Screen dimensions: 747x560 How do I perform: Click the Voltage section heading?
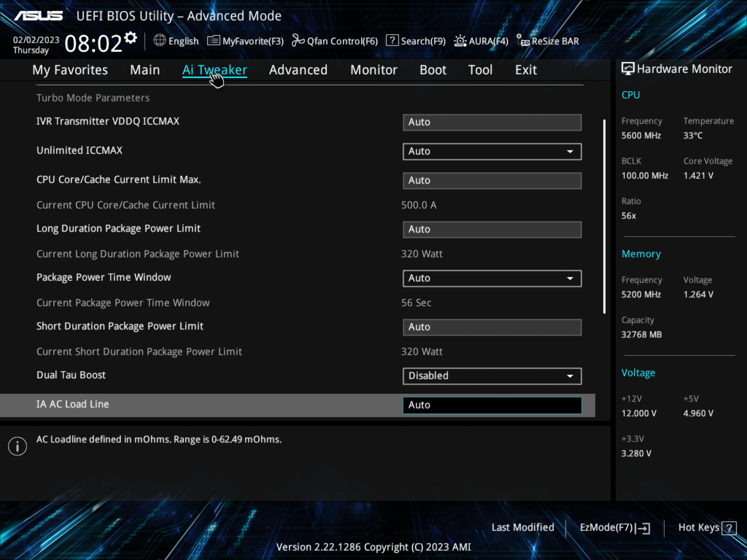tap(638, 373)
